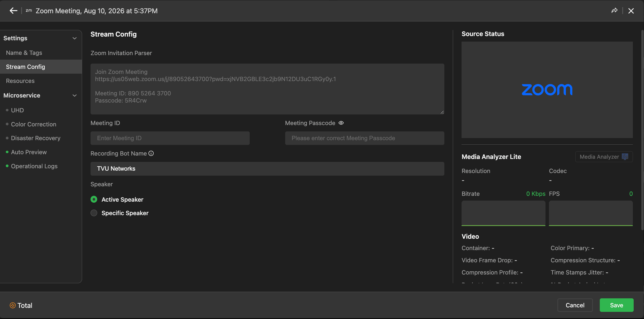
Task: Save the stream configuration
Action: click(x=617, y=305)
